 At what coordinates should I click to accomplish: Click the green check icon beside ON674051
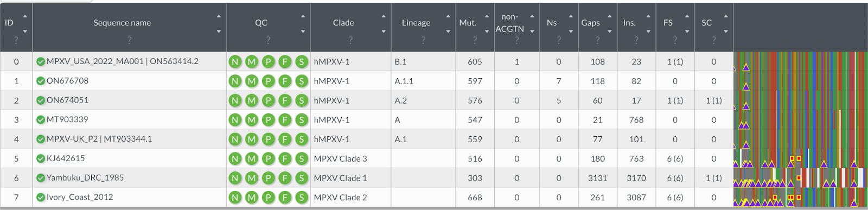click(x=41, y=100)
